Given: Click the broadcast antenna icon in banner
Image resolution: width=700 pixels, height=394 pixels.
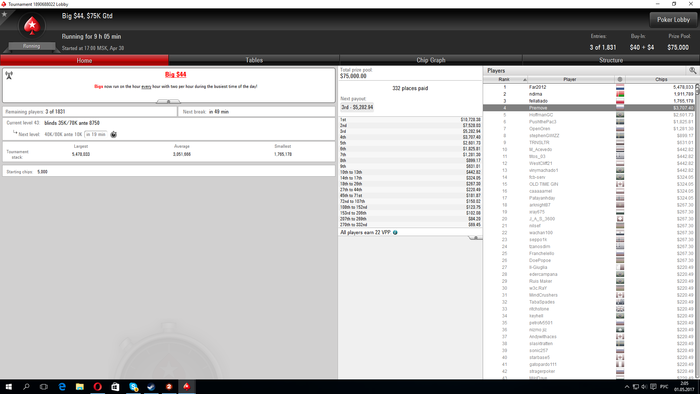Looking at the screenshot, I should tap(9, 75).
